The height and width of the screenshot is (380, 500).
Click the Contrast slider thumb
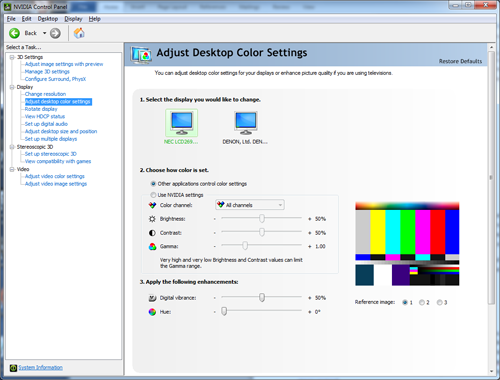pos(262,232)
